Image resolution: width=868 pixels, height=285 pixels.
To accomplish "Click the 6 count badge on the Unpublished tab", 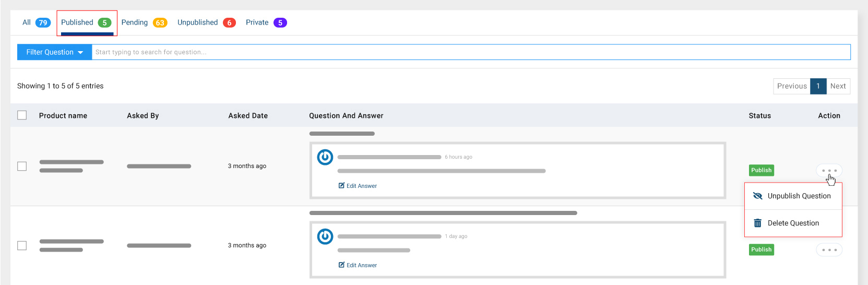I will [x=229, y=22].
